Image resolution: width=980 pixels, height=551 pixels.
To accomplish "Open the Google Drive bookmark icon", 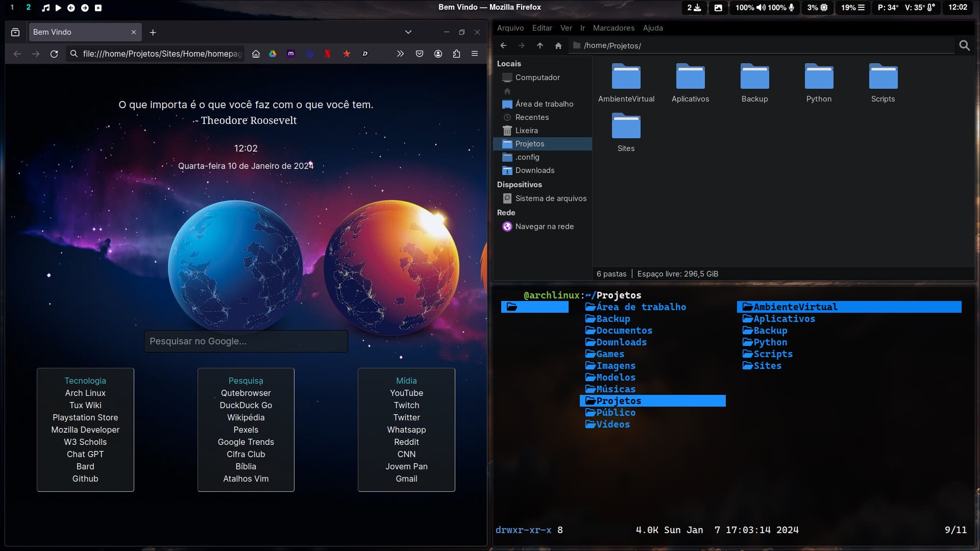I will 273,54.
